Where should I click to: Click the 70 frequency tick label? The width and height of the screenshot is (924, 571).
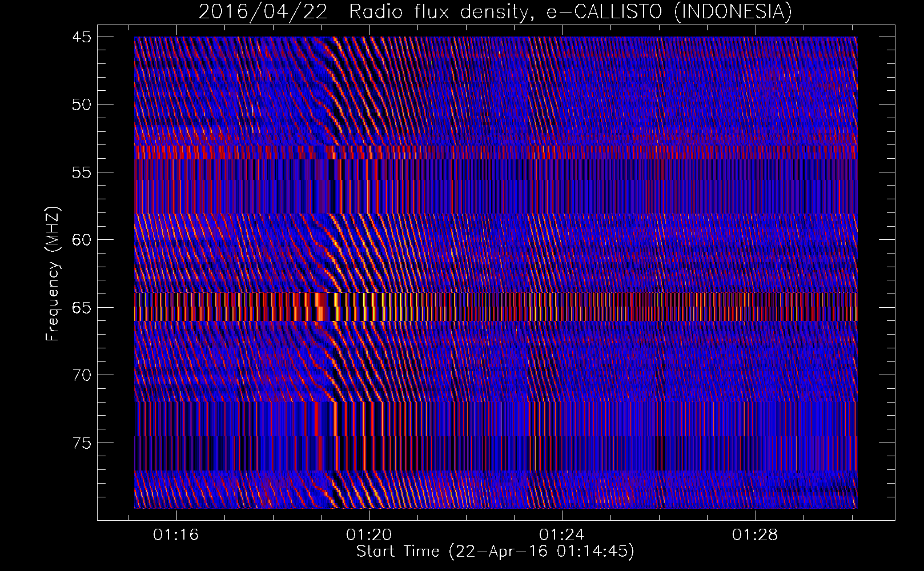pyautogui.click(x=81, y=375)
